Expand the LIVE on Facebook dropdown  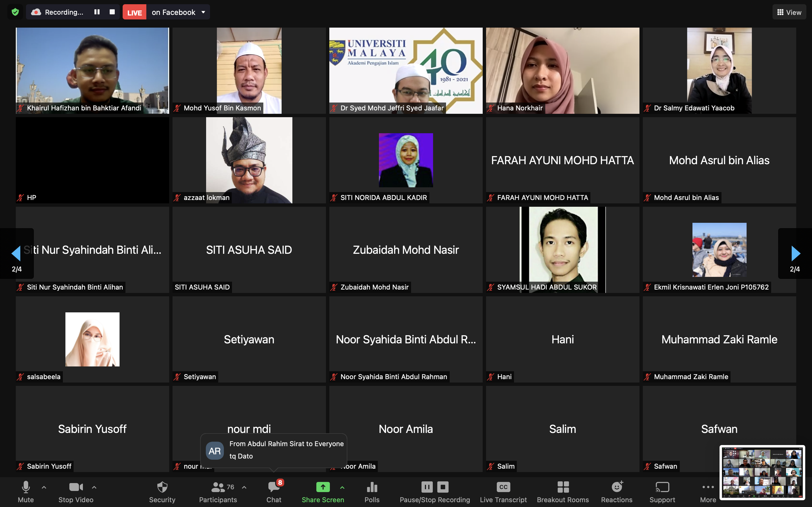tap(203, 12)
